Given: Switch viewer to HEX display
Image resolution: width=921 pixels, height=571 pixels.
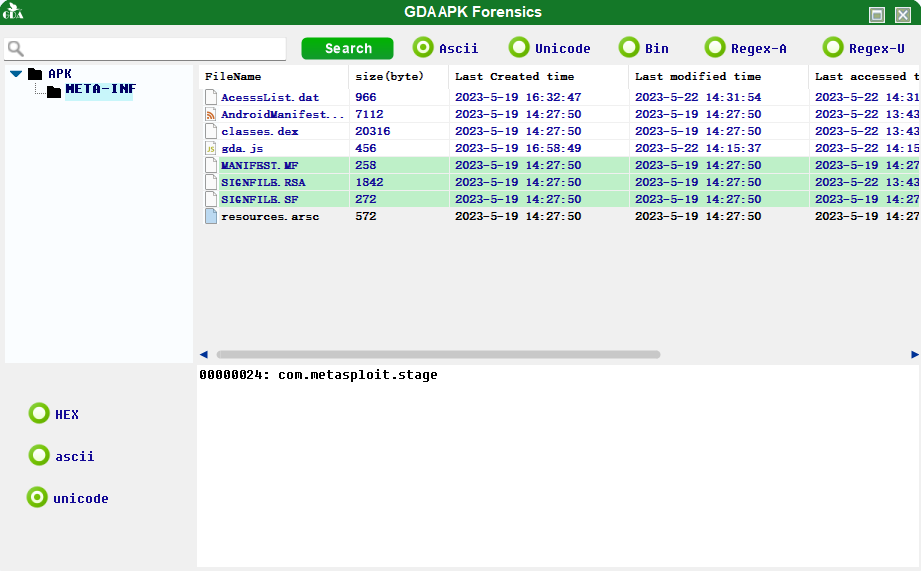Looking at the screenshot, I should point(39,414).
